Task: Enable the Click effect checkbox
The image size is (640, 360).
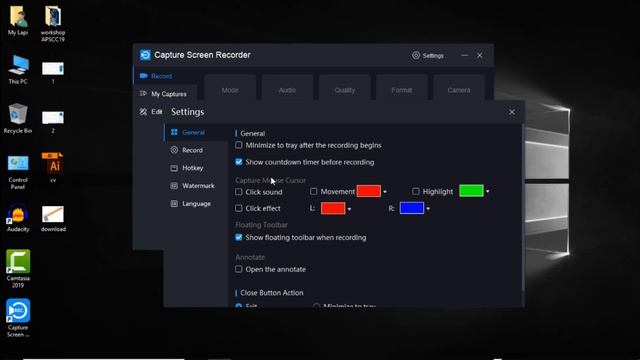Action: click(x=239, y=208)
